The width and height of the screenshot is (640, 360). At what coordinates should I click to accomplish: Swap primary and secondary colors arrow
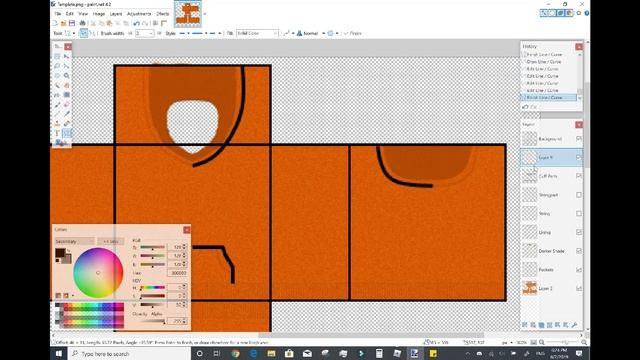click(x=69, y=250)
